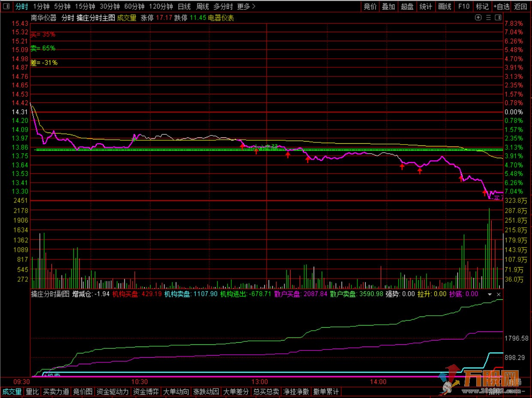
Task: Select the 总买总卖 indicator tab
Action: pyautogui.click(x=266, y=392)
